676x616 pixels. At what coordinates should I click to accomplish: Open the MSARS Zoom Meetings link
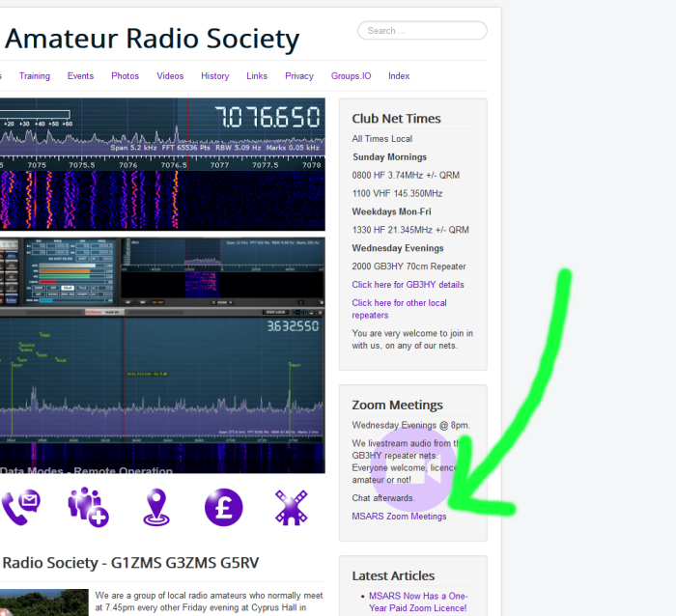399,517
